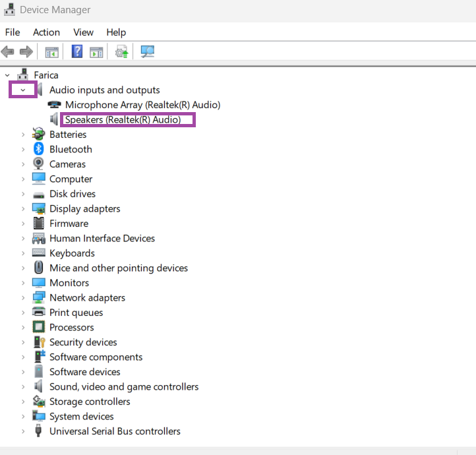
Task: Click the Print queues printer icon
Action: pos(39,313)
